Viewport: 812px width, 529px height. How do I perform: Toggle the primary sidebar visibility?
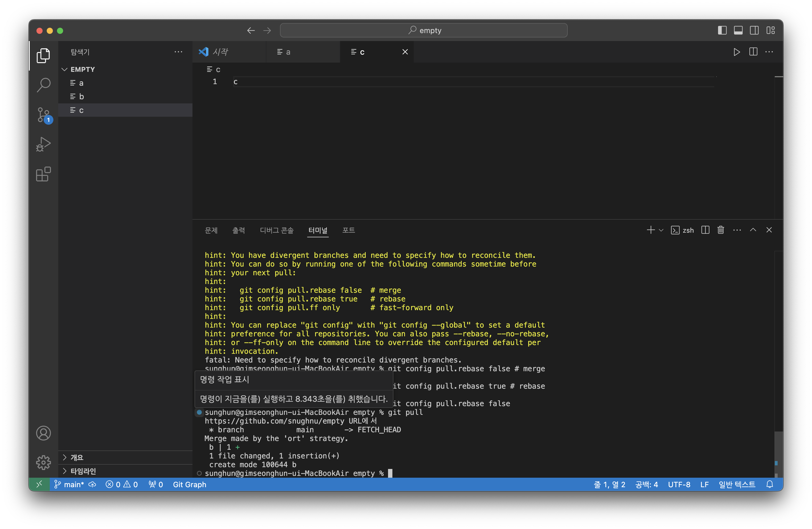722,30
